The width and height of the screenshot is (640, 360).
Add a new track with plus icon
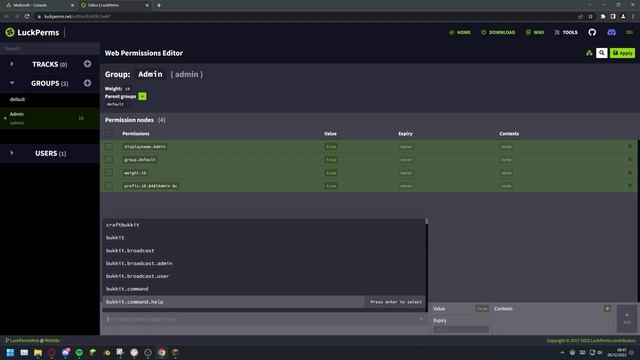tap(87, 64)
